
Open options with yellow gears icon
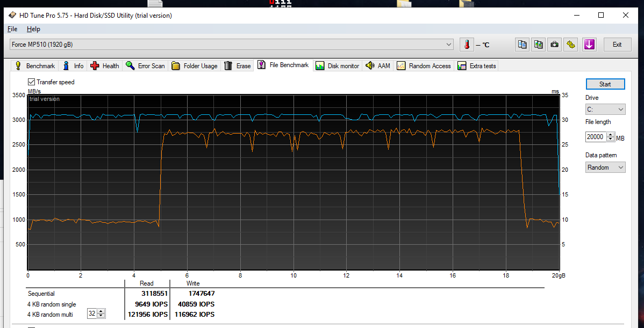pyautogui.click(x=570, y=45)
